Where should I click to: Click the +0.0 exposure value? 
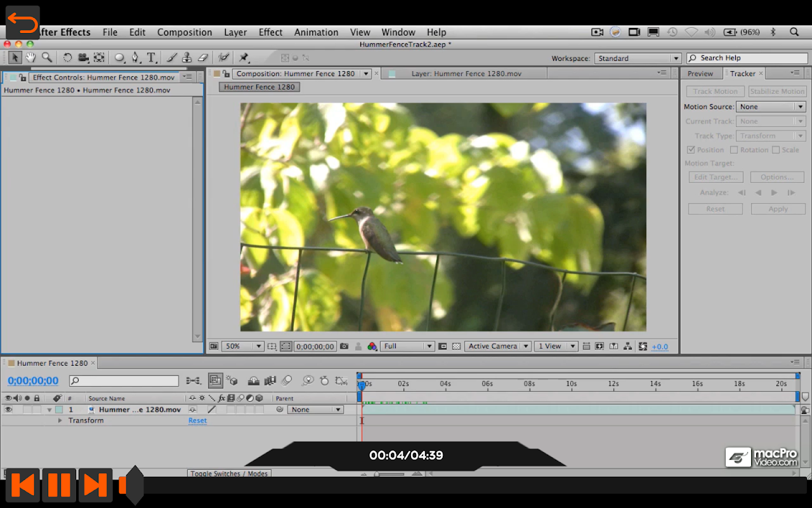point(660,347)
